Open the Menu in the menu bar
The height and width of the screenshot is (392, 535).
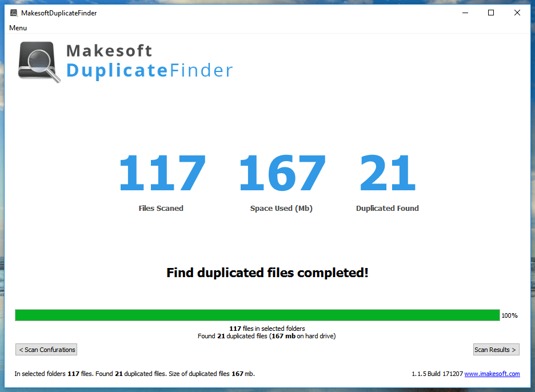click(x=18, y=27)
